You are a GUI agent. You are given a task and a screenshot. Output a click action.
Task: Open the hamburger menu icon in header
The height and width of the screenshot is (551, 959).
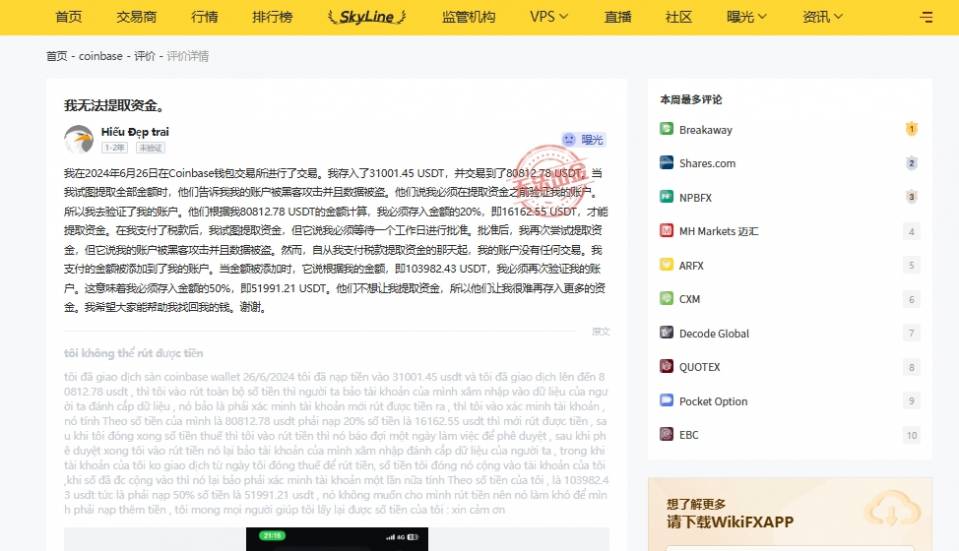(x=926, y=17)
